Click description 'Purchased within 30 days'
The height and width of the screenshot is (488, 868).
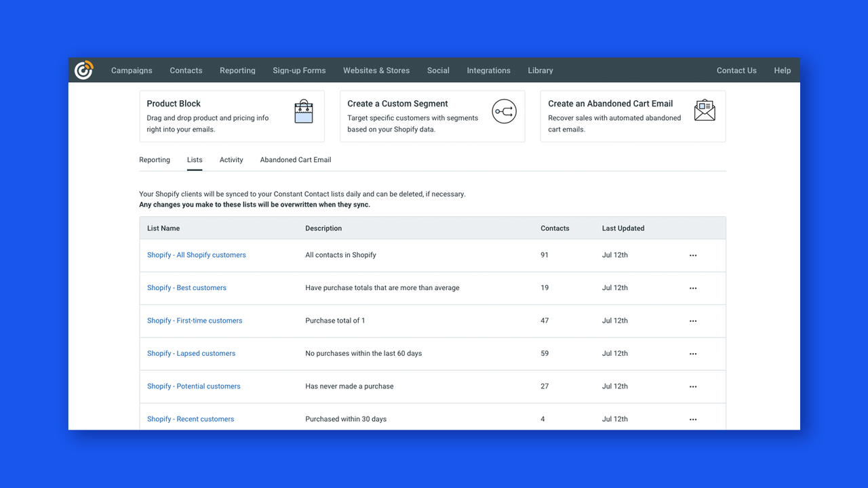[x=346, y=419]
